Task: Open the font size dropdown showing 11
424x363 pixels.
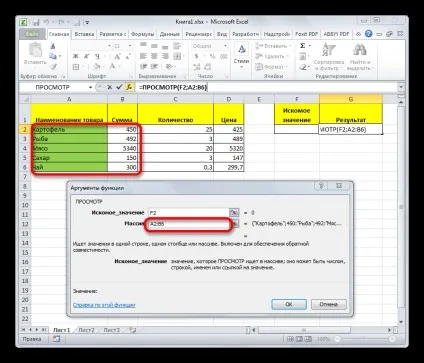Action: pos(130,46)
